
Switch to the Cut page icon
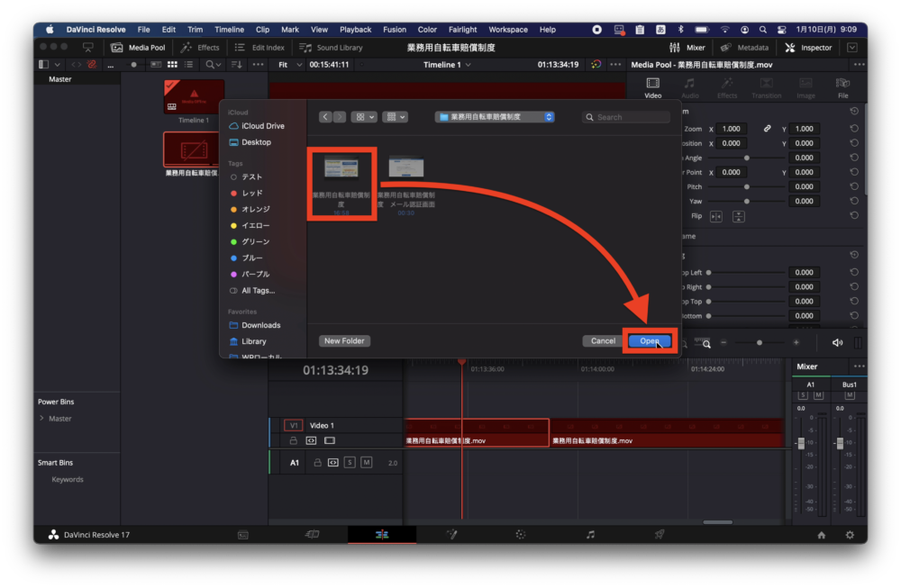click(312, 535)
